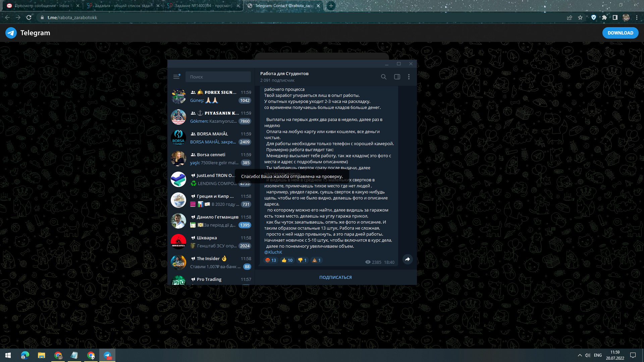Reload the current page

point(29,17)
